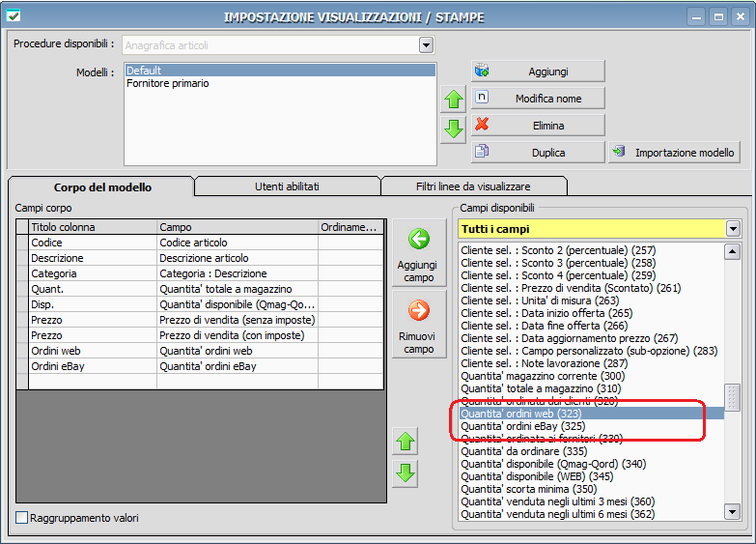Select Cliente sel. : Sconto 2 (percentuale) (257)

pyautogui.click(x=592, y=250)
